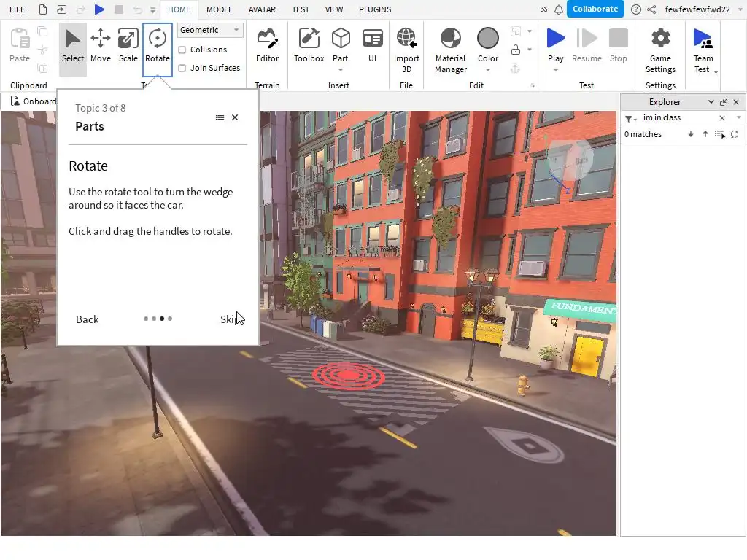Viewport: 747px width, 560px height.
Task: Click the quick access toolbar customize arrow
Action: [x=153, y=10]
